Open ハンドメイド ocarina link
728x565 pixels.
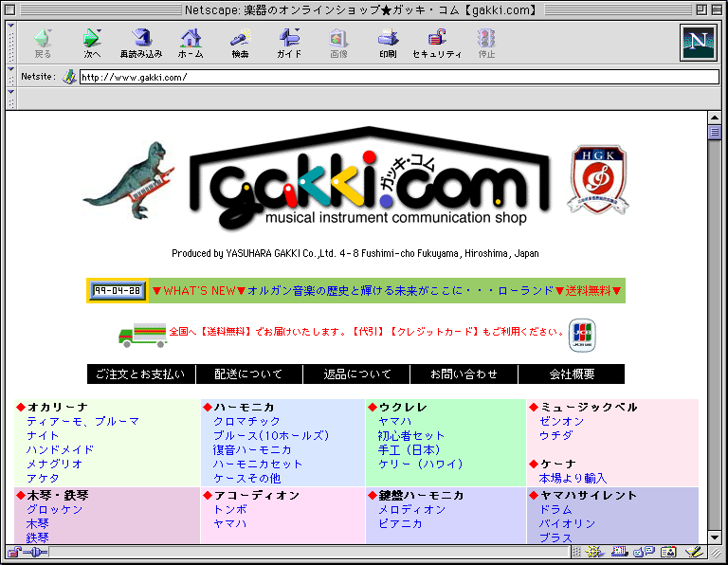pyautogui.click(x=60, y=450)
